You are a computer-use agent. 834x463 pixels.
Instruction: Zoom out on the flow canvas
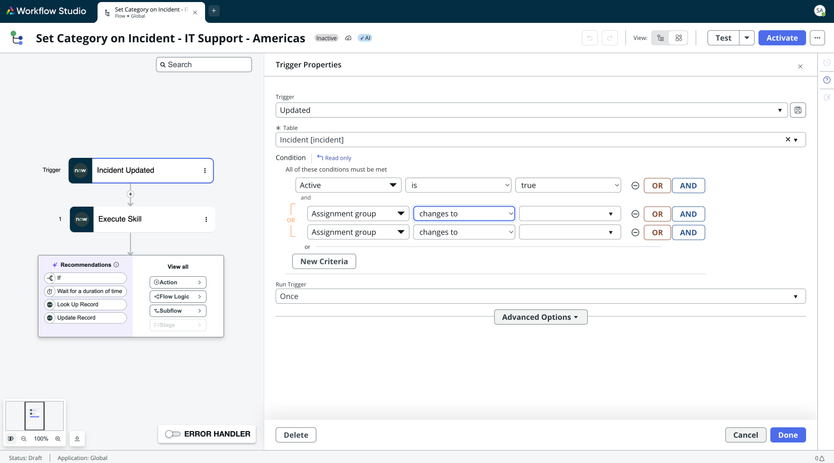[x=24, y=439]
